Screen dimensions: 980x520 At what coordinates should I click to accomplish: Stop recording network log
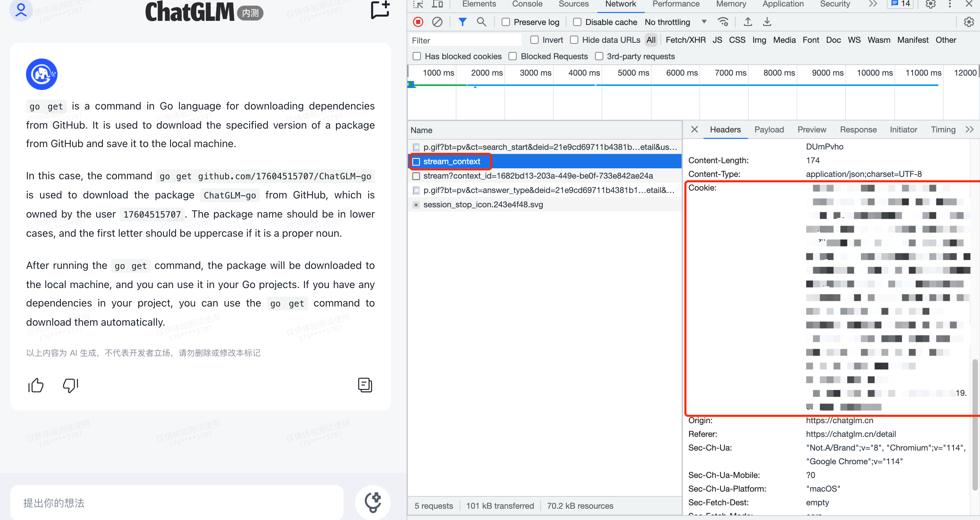click(x=418, y=22)
